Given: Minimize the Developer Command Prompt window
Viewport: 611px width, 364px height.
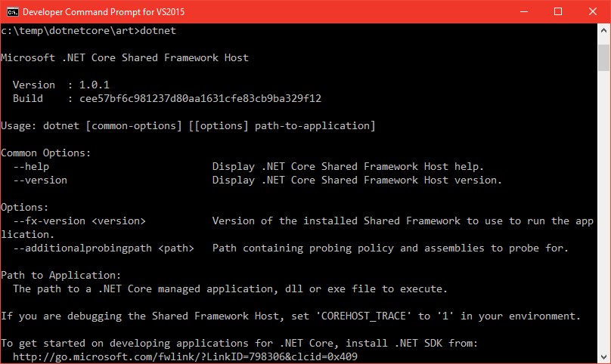Looking at the screenshot, I should click(524, 11).
